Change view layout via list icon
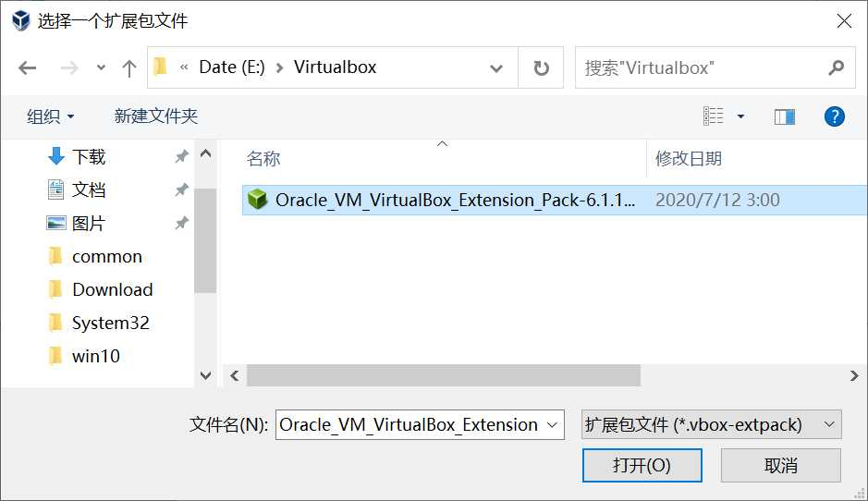The image size is (868, 501). 713,116
